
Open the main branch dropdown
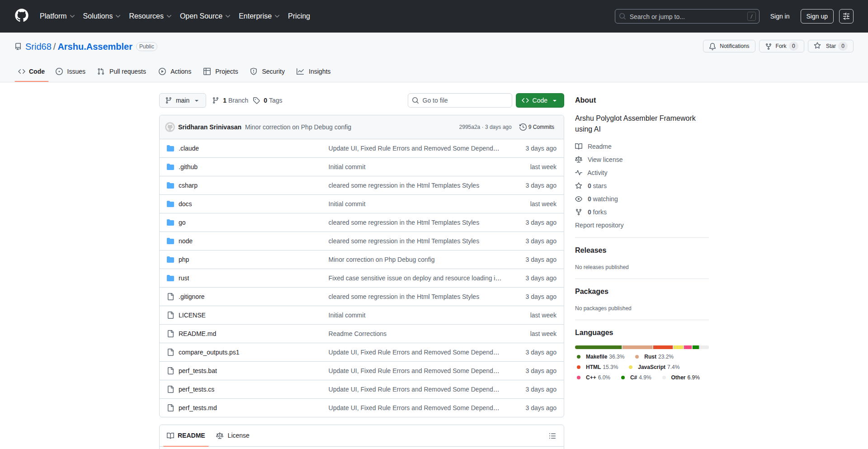182,100
